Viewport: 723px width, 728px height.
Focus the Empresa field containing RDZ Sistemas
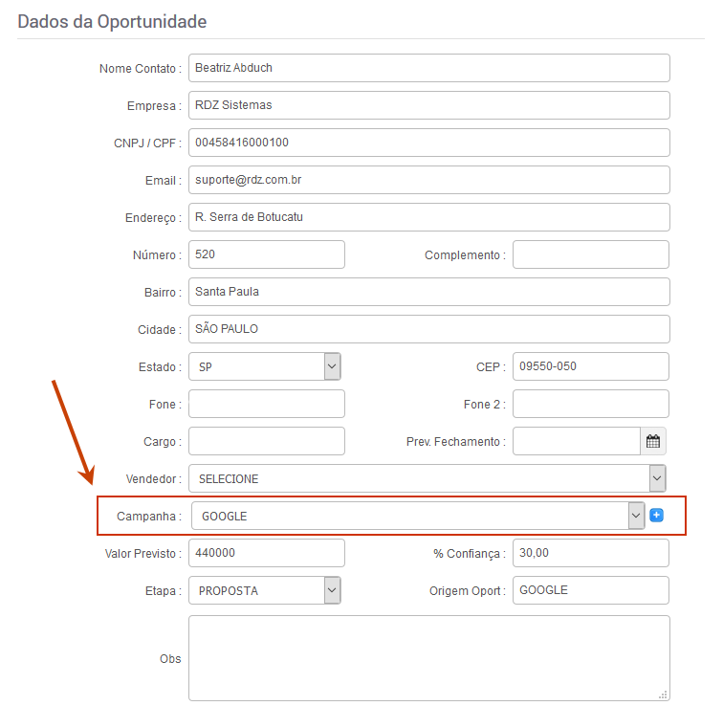pos(429,105)
